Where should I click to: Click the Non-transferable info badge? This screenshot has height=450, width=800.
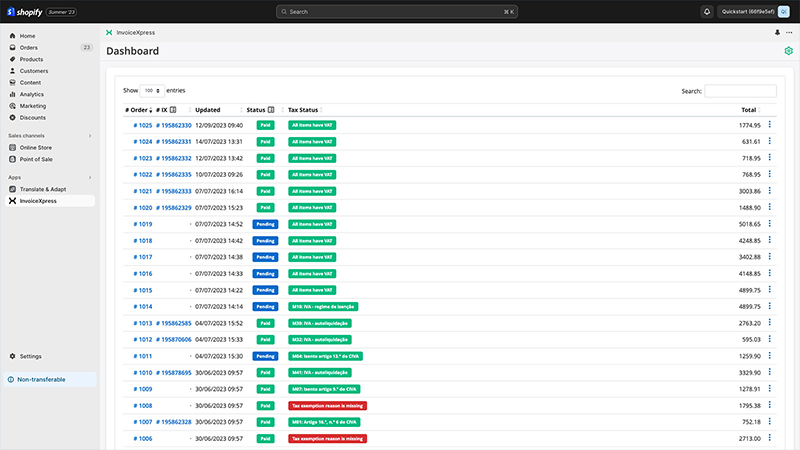point(50,380)
